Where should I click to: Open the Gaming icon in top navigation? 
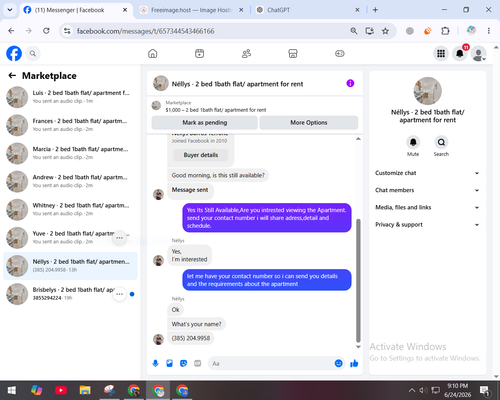pos(340,53)
